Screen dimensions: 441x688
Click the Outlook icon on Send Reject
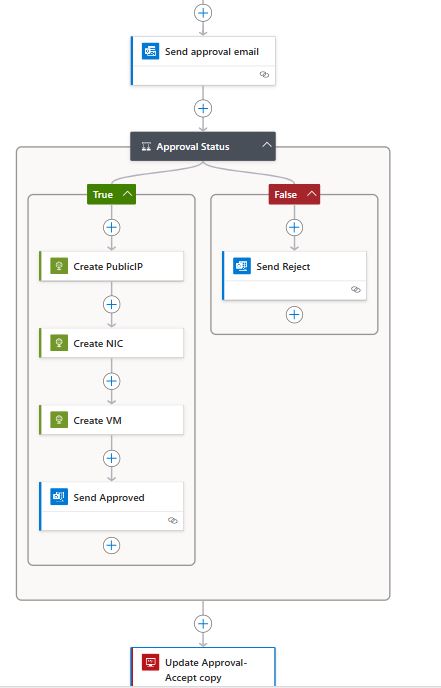242,266
